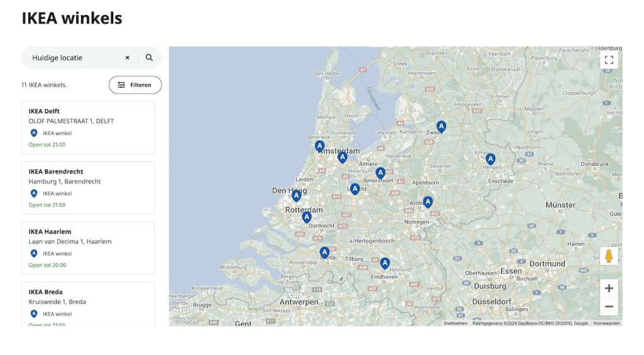Click 'OLOF PALMESTRAAT 1, DELFT' address
644x355 pixels.
point(71,121)
